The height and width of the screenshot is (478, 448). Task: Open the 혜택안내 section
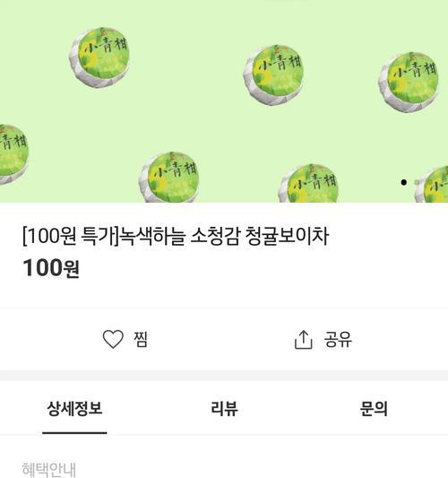pyautogui.click(x=49, y=469)
